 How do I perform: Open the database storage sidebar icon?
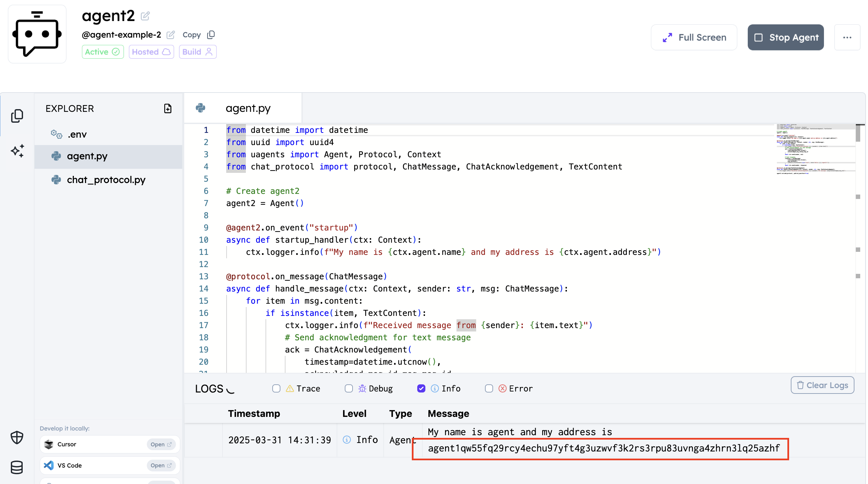pos(17,467)
